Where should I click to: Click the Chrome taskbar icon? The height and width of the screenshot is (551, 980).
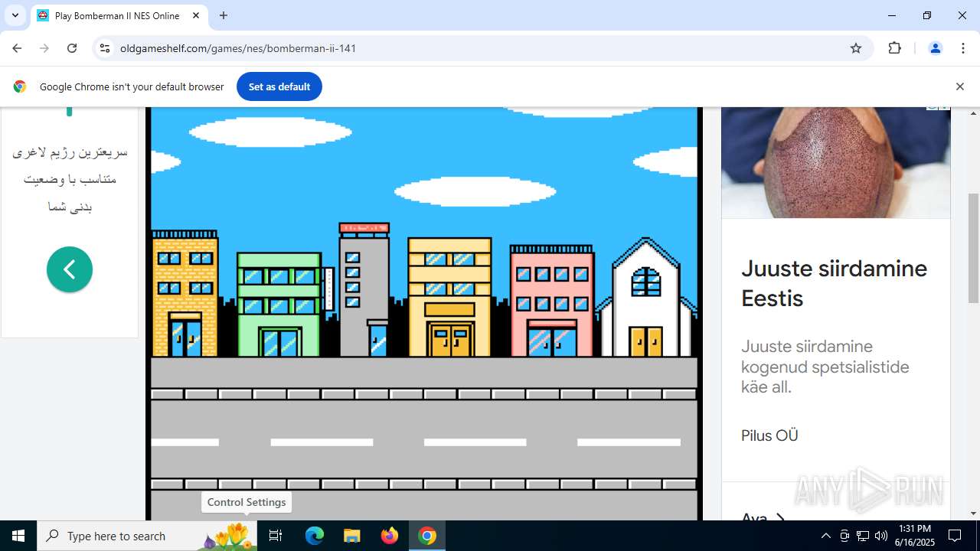tap(427, 536)
